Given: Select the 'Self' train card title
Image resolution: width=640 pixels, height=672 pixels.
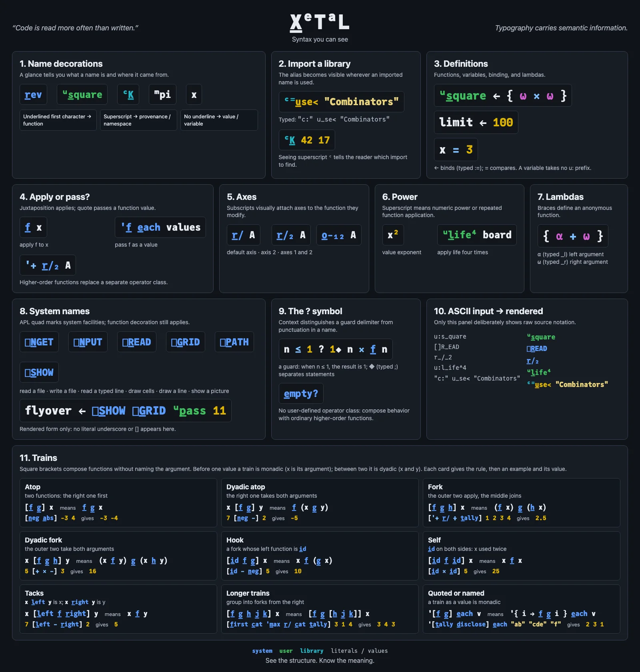Looking at the screenshot, I should pyautogui.click(x=434, y=540).
